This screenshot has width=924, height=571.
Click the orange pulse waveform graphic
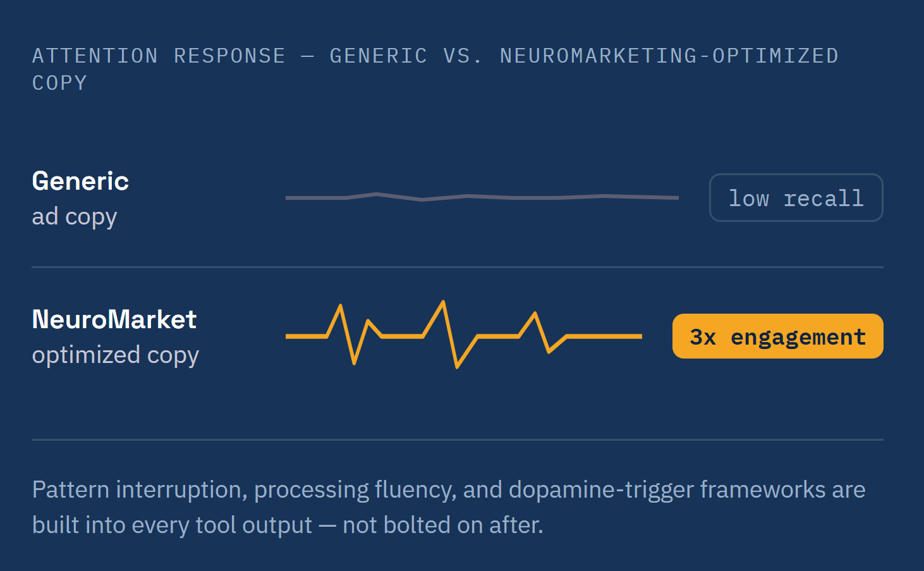point(464,335)
